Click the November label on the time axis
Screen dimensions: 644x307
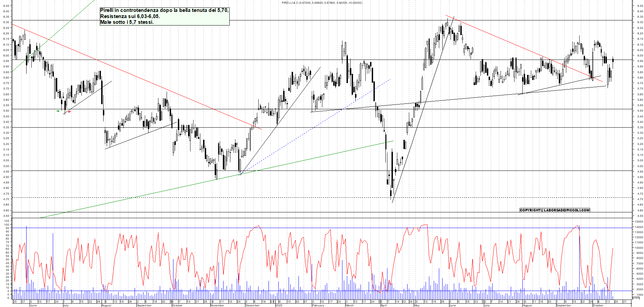217,305
